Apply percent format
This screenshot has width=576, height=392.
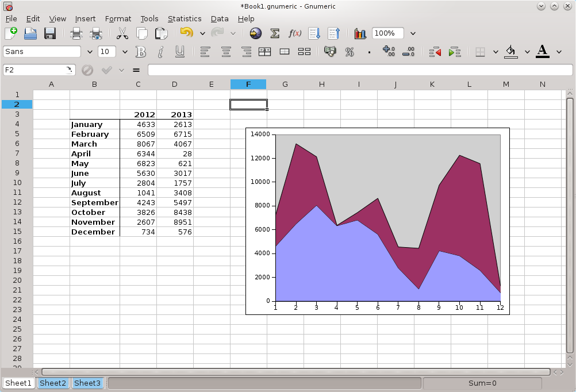pyautogui.click(x=350, y=52)
